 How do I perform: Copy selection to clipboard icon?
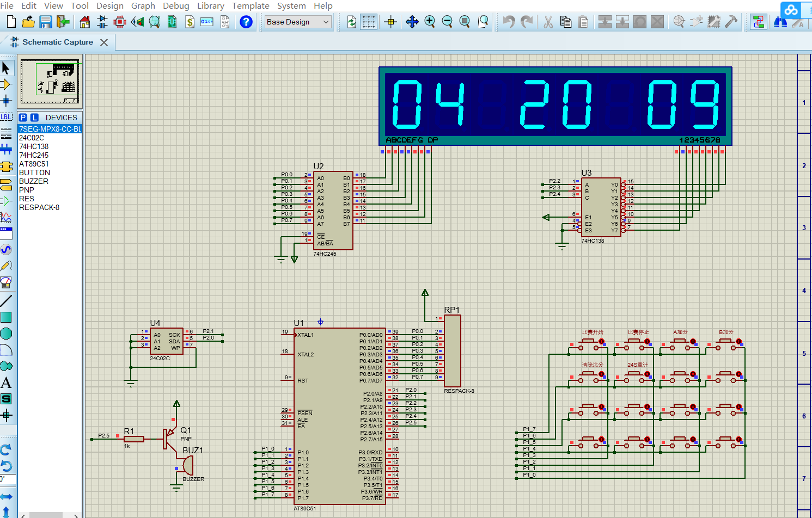[566, 22]
